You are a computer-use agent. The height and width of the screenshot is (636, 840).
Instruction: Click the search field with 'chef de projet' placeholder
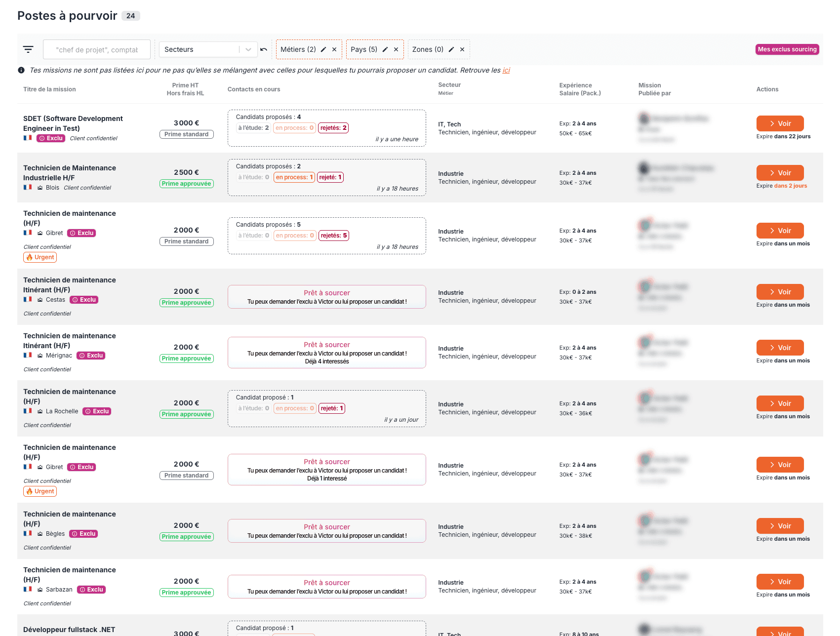pos(97,49)
